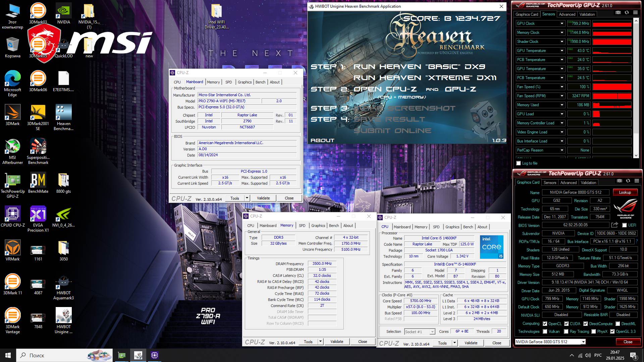This screenshot has width=644, height=362.
Task: Toggle Log to file checkbox
Action: pos(519,163)
